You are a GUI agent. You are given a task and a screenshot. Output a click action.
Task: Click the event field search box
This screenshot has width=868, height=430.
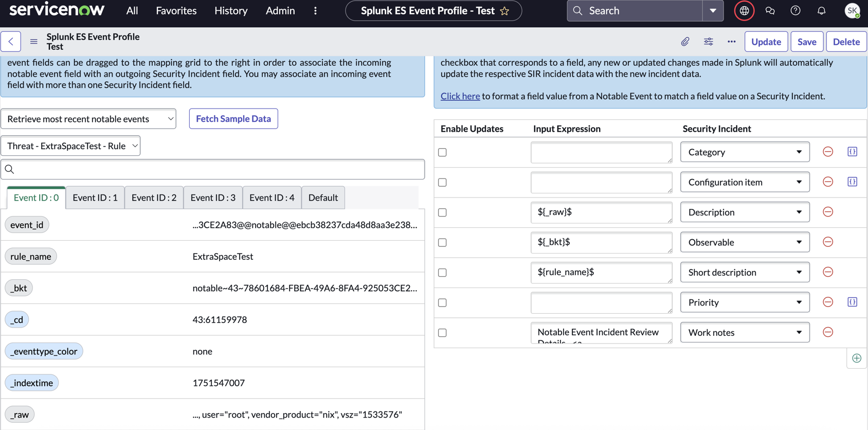213,169
